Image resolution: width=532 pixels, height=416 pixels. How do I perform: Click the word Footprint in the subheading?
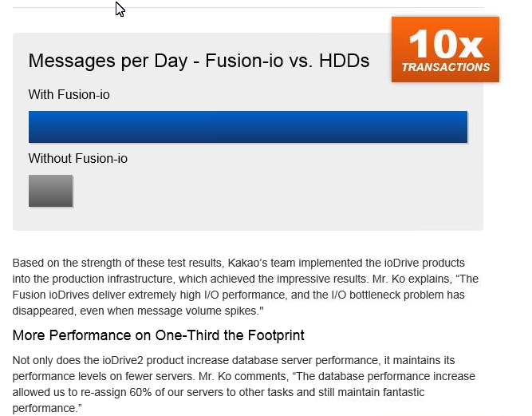(276, 335)
